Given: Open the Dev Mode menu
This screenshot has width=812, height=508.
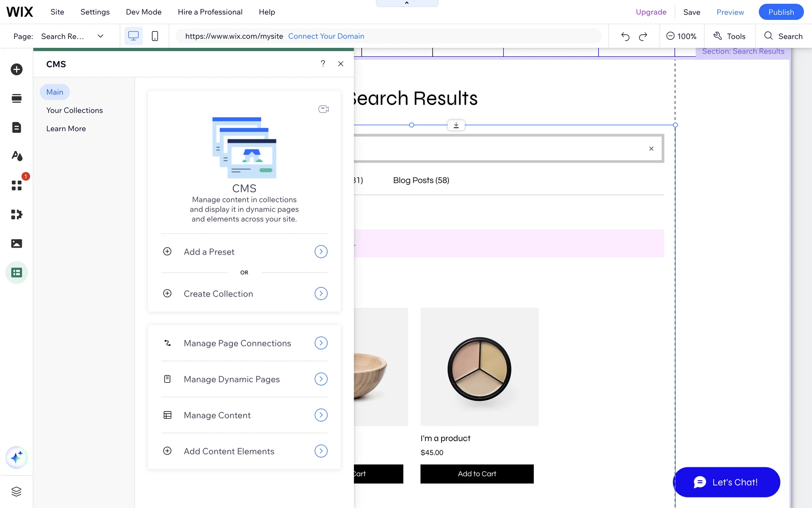Looking at the screenshot, I should point(143,12).
